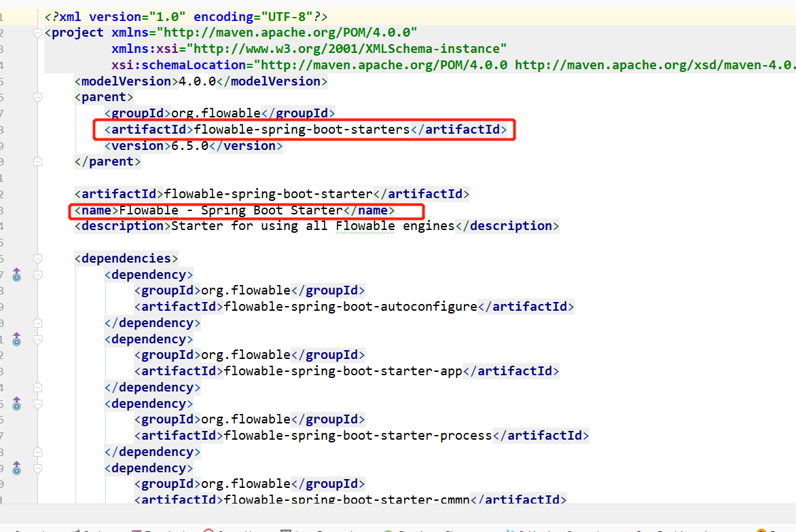
Task: Click the xmlns:xsi XMLSchema-instance URL
Action: coord(347,49)
